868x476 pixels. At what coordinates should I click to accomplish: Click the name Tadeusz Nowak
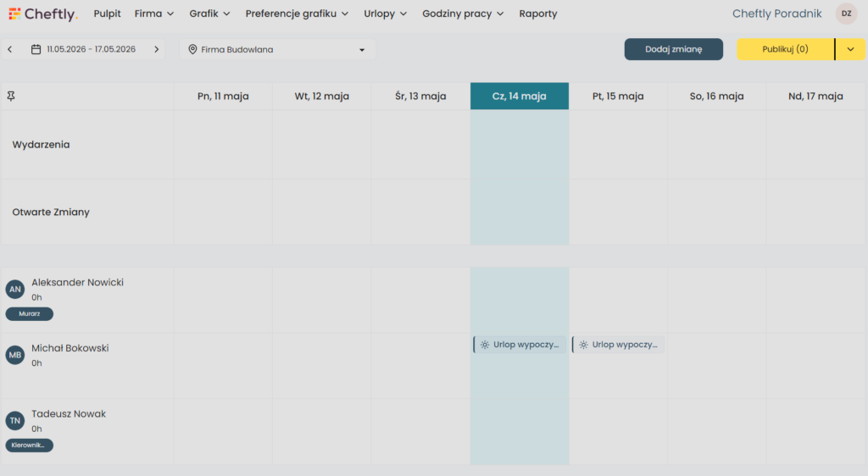pos(69,414)
